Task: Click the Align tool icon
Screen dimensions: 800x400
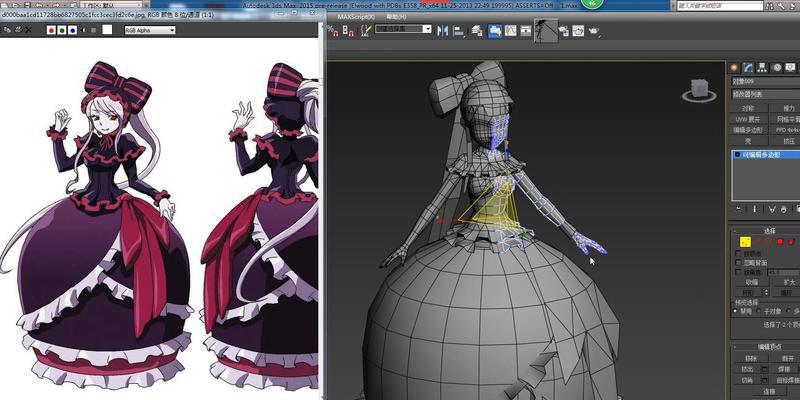Action: coord(459,31)
